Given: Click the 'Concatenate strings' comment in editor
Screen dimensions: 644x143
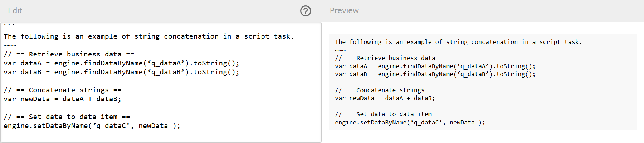Looking at the screenshot, I should (63, 90).
